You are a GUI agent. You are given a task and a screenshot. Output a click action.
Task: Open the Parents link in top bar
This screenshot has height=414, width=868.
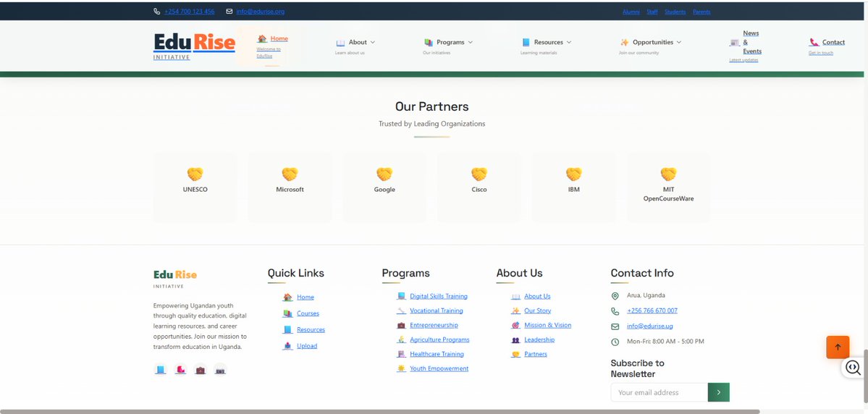coord(701,12)
